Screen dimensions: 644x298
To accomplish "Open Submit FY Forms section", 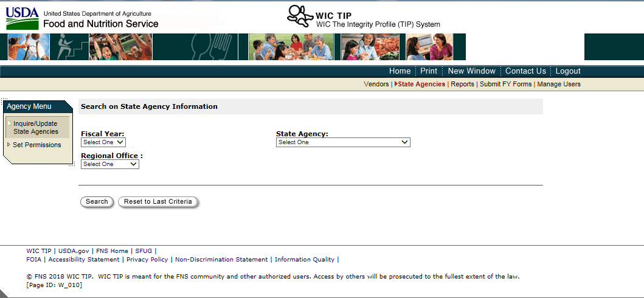I will (x=505, y=84).
